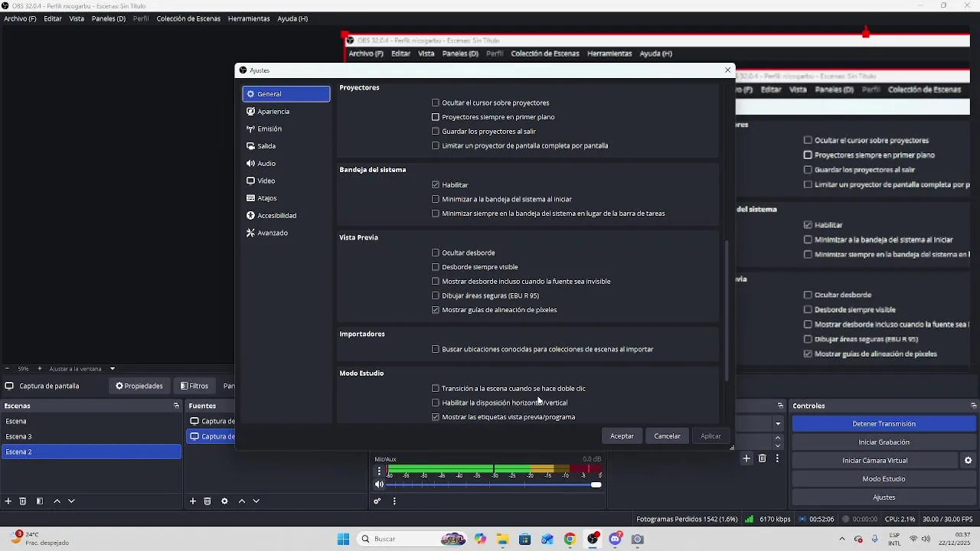Zoom in preview with plus icon
The height and width of the screenshot is (551, 980).
(x=41, y=369)
